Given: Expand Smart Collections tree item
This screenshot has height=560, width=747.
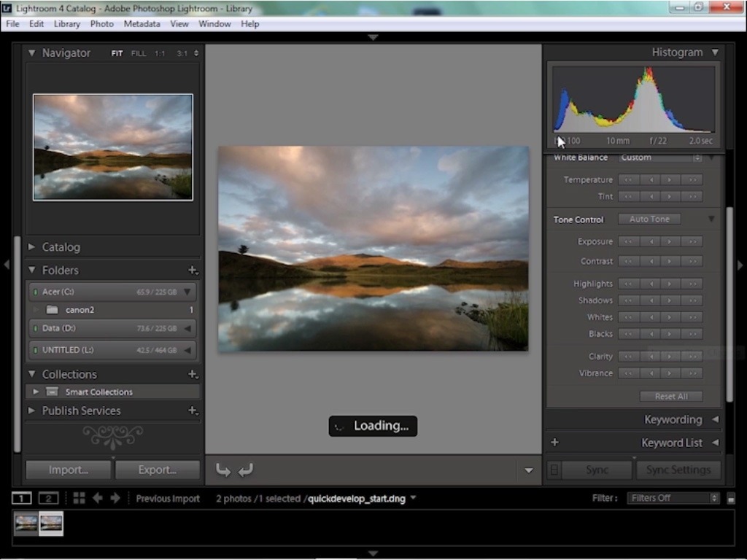Looking at the screenshot, I should (36, 392).
